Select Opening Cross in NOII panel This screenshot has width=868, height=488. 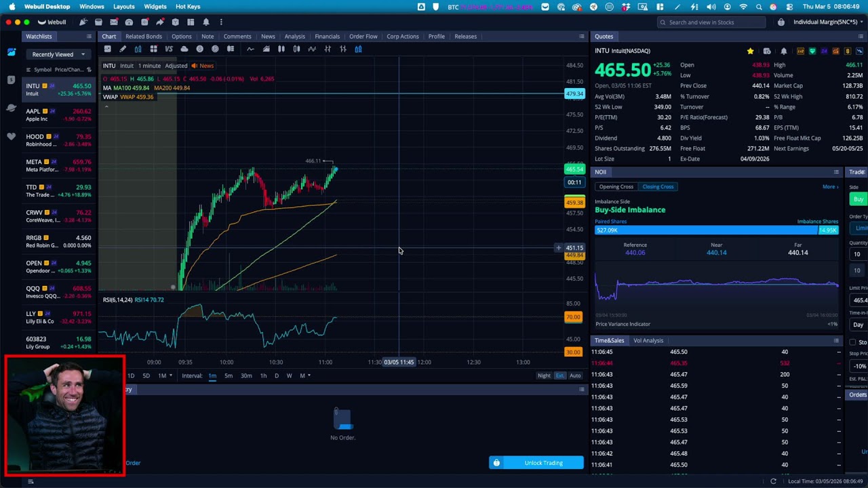616,186
